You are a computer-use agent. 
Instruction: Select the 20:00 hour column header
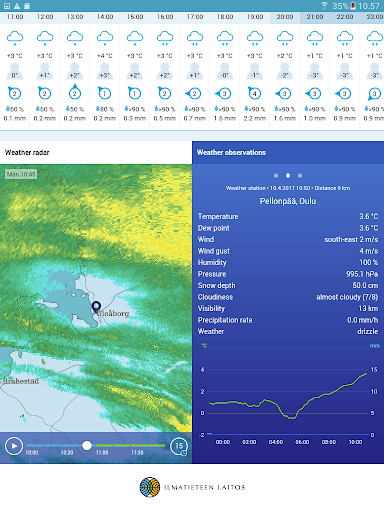tap(285, 17)
